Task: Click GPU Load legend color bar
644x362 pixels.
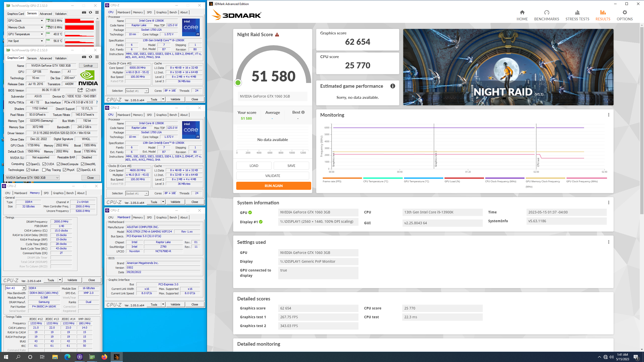Action: point(464,178)
